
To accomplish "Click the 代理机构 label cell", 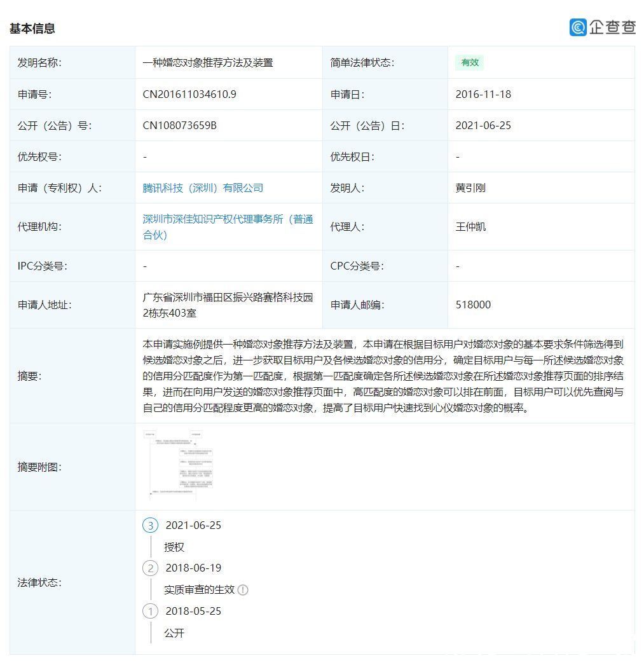I will (72, 227).
